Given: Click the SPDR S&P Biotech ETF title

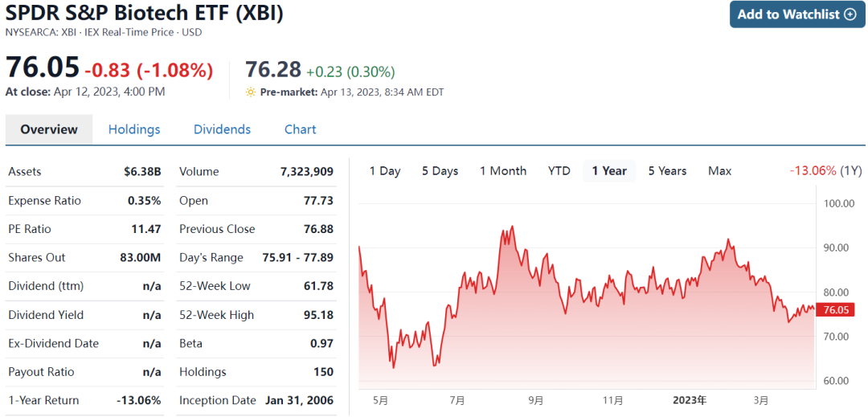Looking at the screenshot, I should point(145,14).
